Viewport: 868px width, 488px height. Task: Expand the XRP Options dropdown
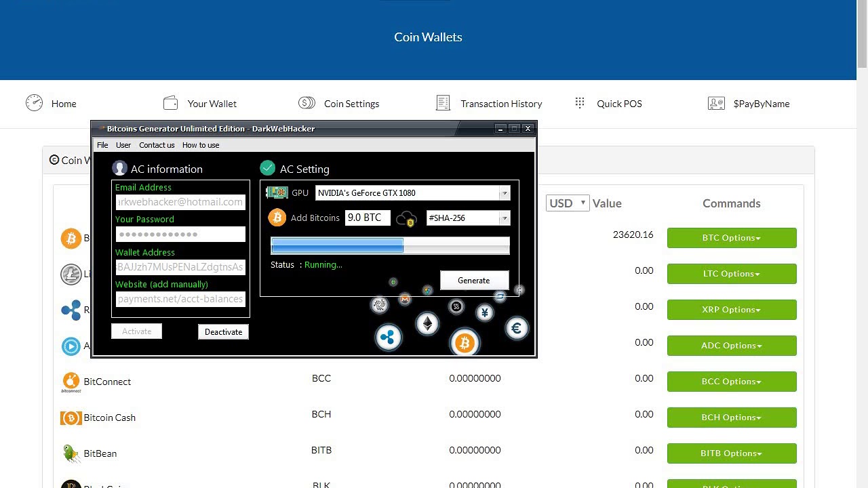tap(732, 310)
